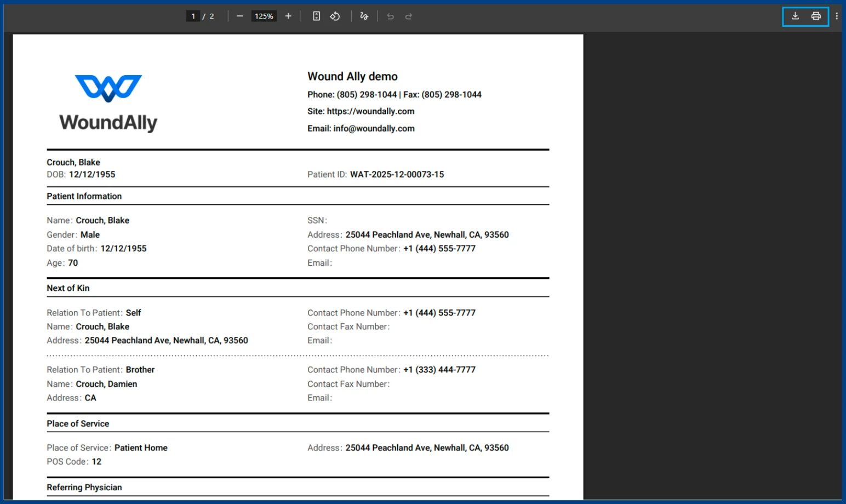
Task: Activate the draw annotation tool
Action: tap(364, 16)
